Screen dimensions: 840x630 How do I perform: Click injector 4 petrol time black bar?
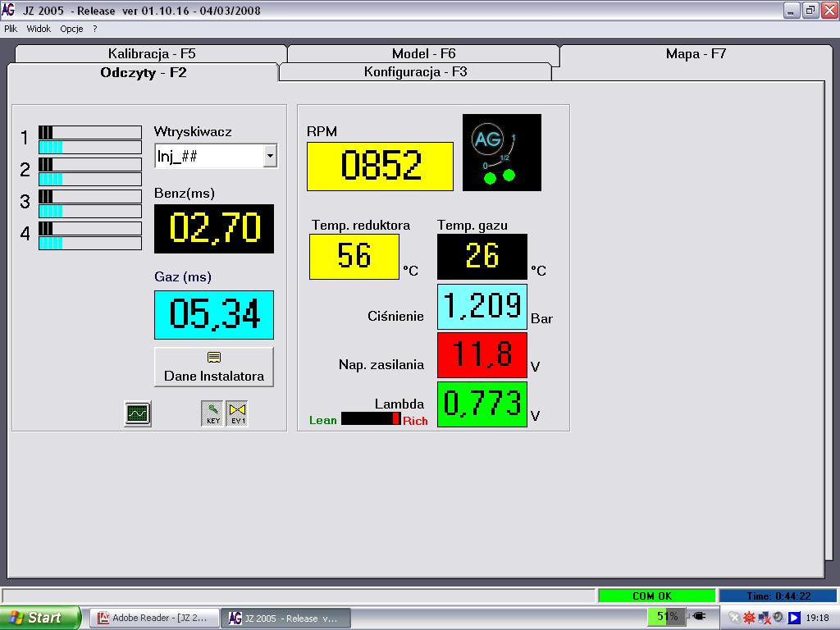90,228
